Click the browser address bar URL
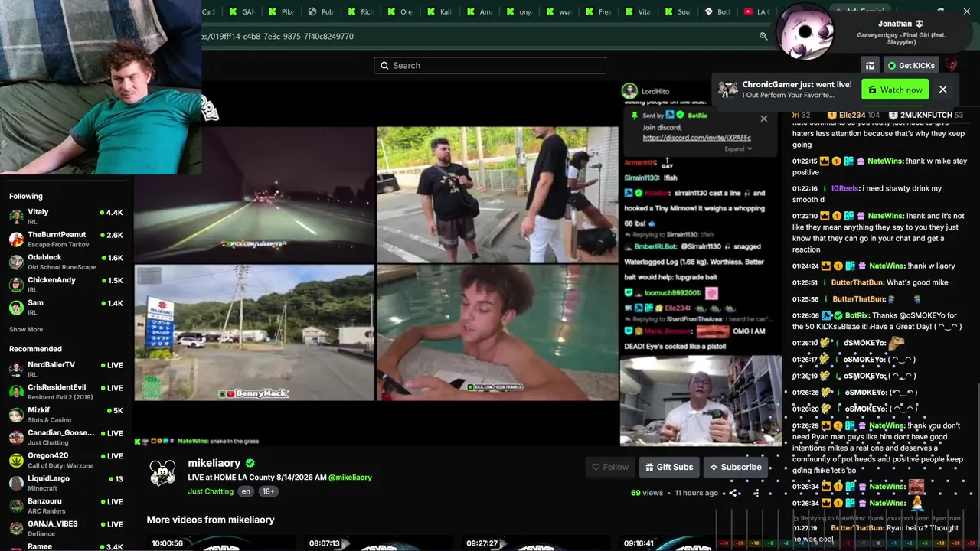Viewport: 980px width, 551px height. point(279,36)
